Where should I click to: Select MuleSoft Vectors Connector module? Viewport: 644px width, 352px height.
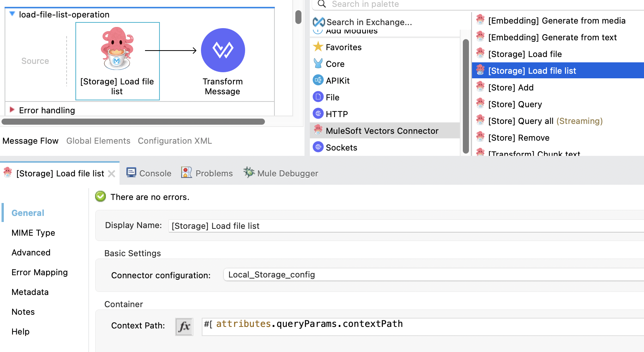[385, 131]
